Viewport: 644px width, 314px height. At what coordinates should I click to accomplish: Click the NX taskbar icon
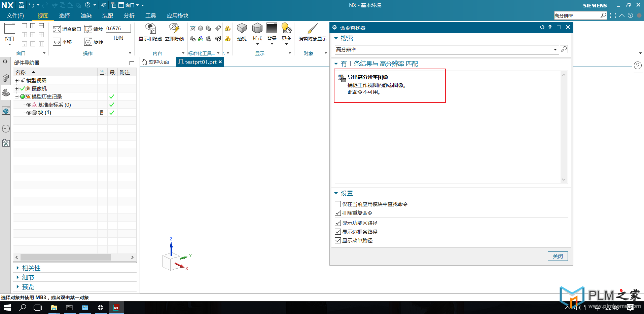coord(116,307)
